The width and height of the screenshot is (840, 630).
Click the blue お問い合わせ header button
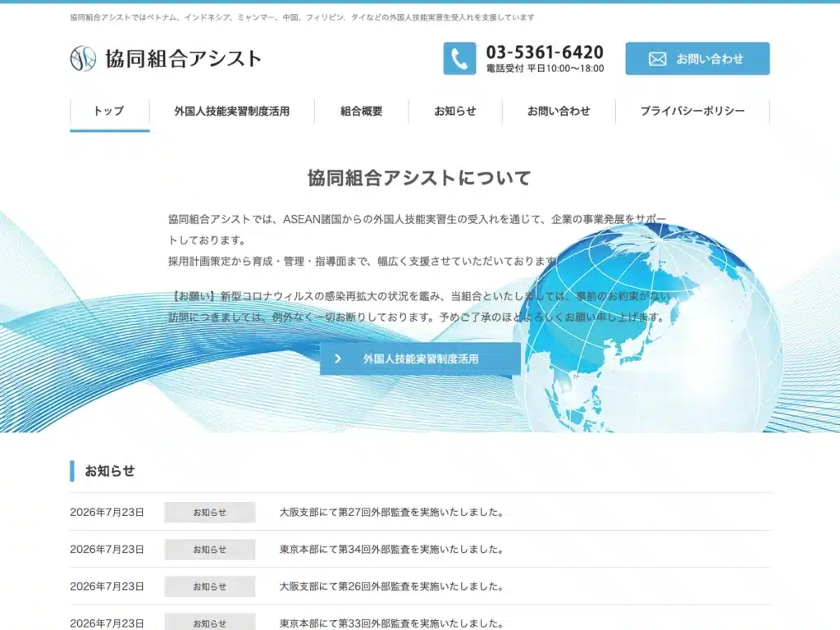pyautogui.click(x=697, y=58)
